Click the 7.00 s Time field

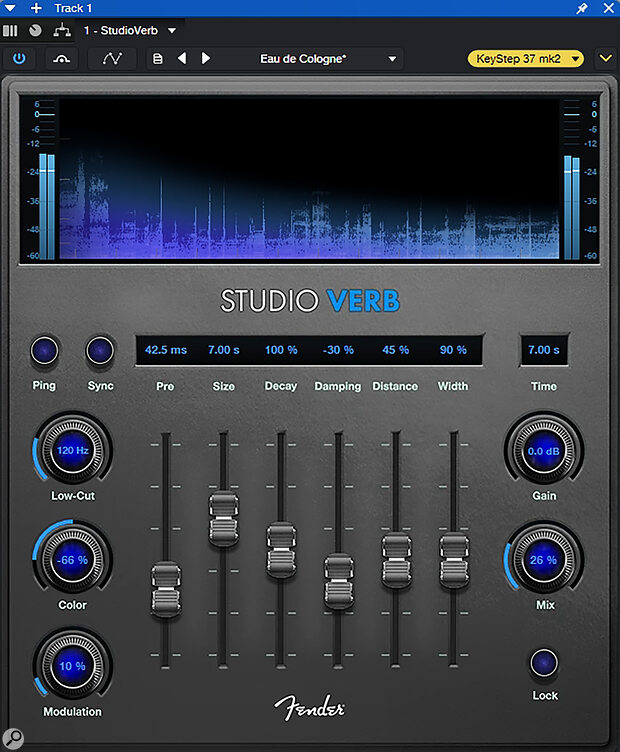tap(544, 350)
